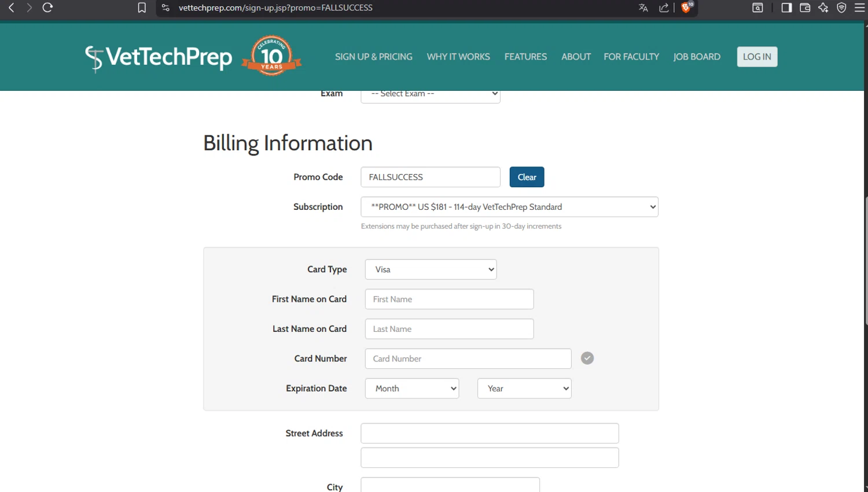Focus the Promo Code field
The width and height of the screenshot is (868, 492).
click(x=431, y=177)
